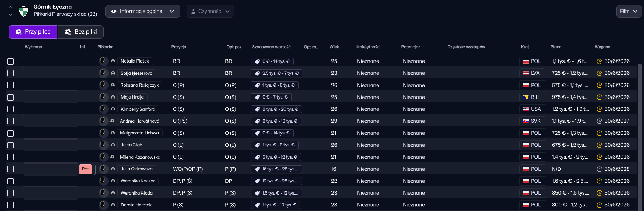Select the checkbox in Andrea Horváthová's row
Viewport: 644px width, 211px height.
(x=10, y=121)
